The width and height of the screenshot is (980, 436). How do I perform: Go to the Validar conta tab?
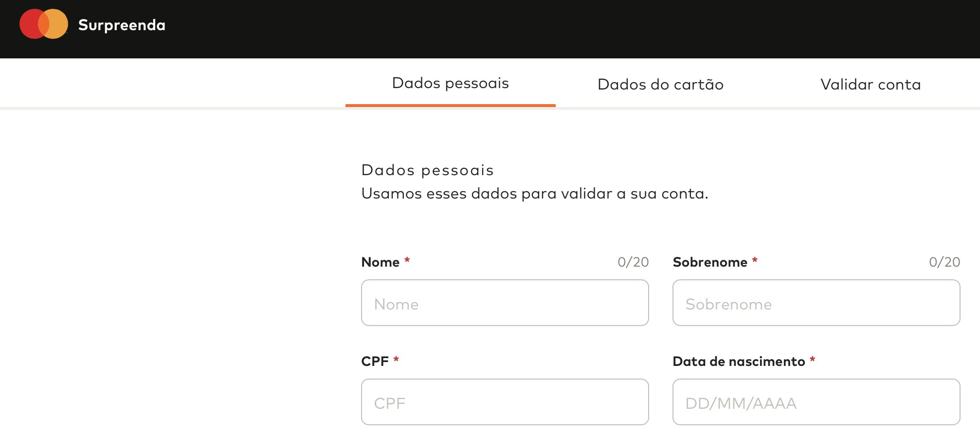pos(871,84)
